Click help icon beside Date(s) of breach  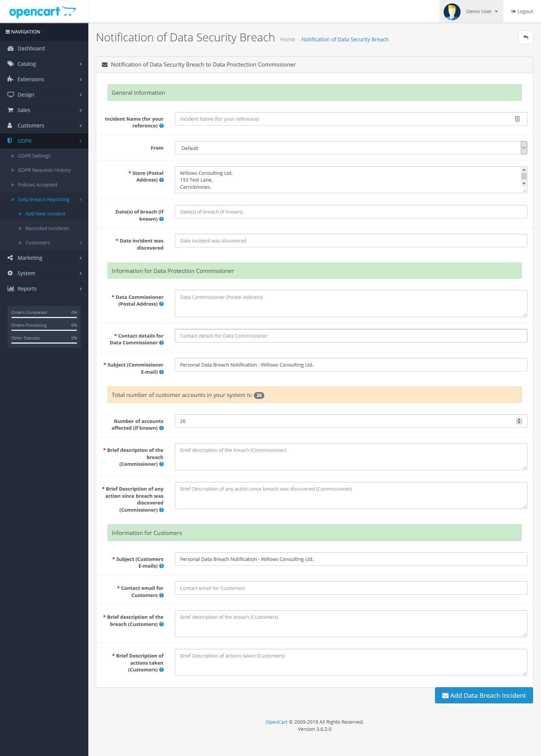pos(162,219)
